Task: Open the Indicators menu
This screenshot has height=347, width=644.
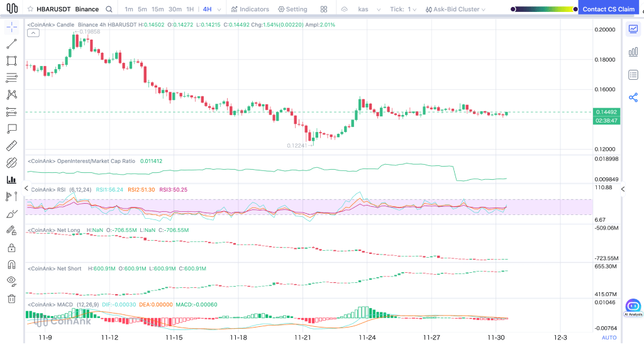Action: [250, 9]
